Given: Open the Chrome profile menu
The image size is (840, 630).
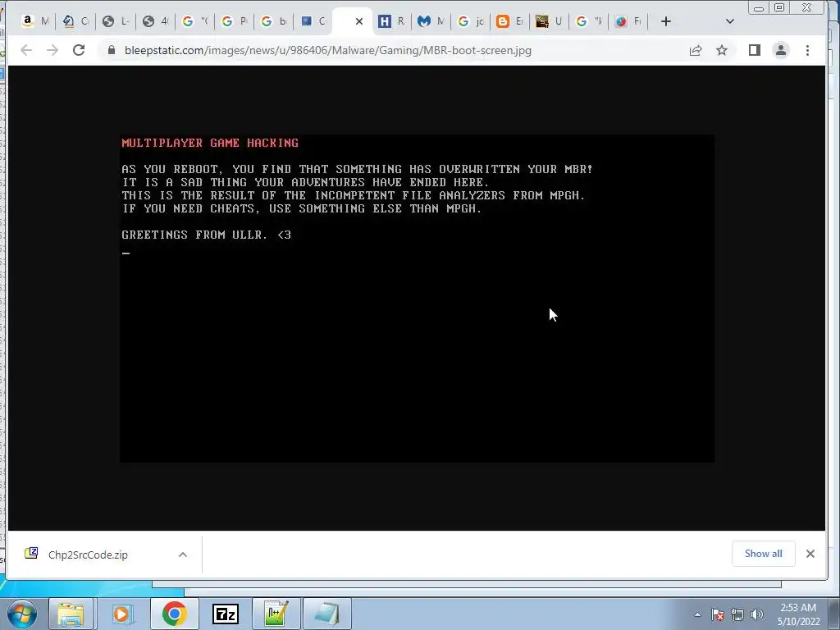Looking at the screenshot, I should pyautogui.click(x=781, y=50).
